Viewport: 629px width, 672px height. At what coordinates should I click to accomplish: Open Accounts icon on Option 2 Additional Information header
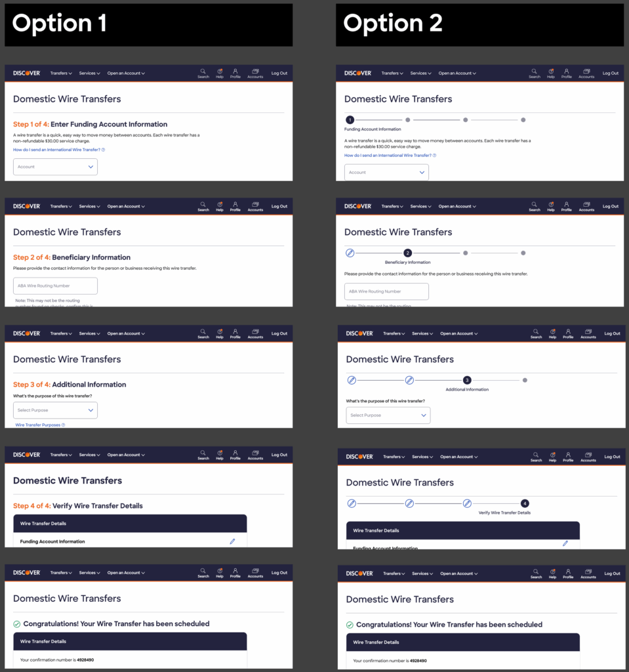(x=588, y=333)
